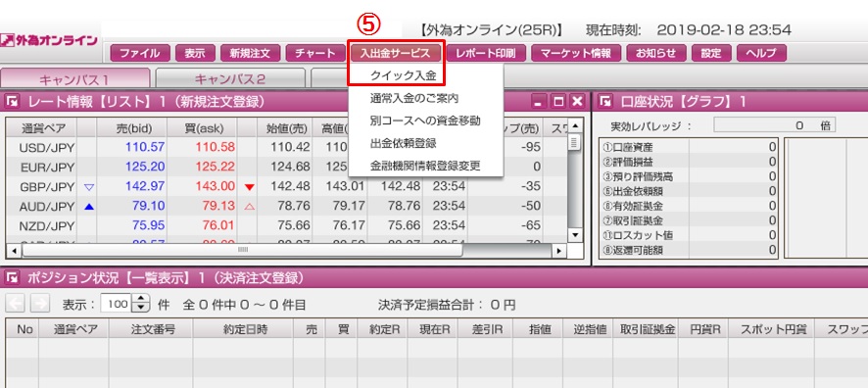Image resolution: width=868 pixels, height=388 pixels.
Task: Click the 口座状況 panel title icon
Action: pyautogui.click(x=606, y=101)
